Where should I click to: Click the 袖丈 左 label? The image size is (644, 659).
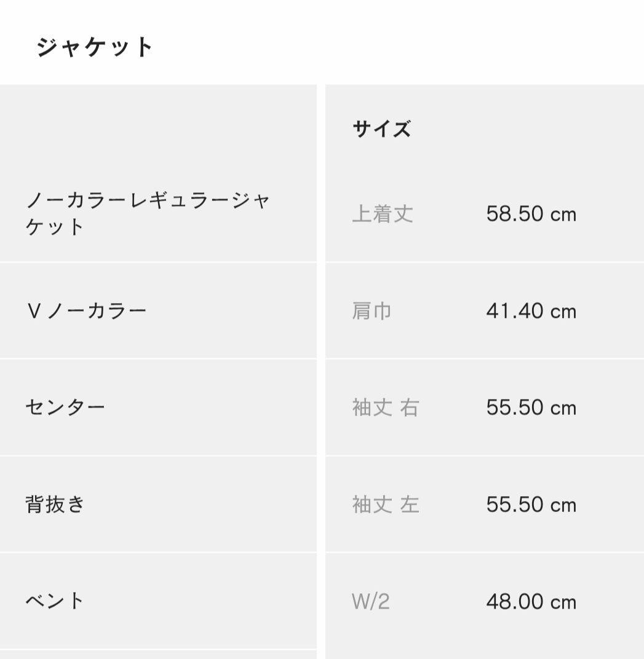(x=385, y=505)
